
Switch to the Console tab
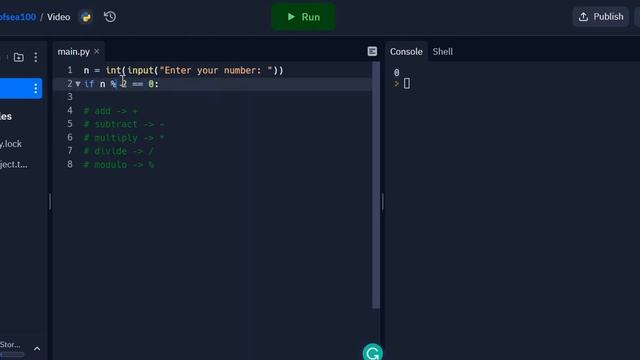coord(406,51)
